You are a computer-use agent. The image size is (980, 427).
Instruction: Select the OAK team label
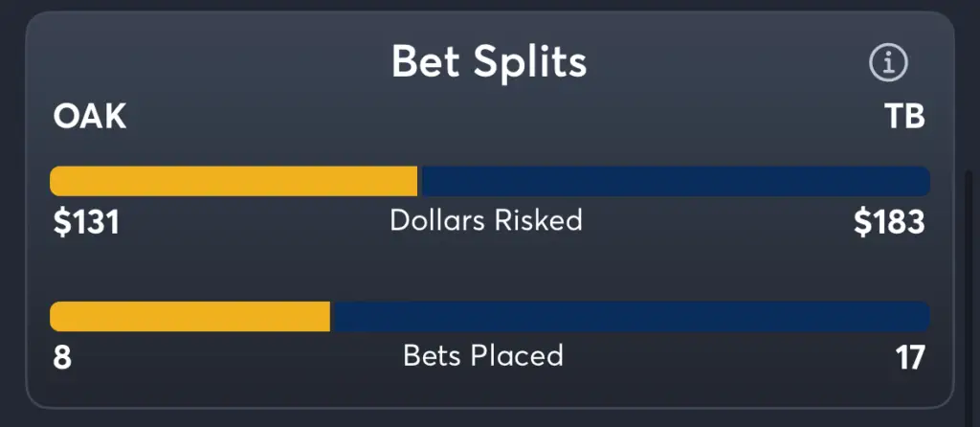coord(89,117)
